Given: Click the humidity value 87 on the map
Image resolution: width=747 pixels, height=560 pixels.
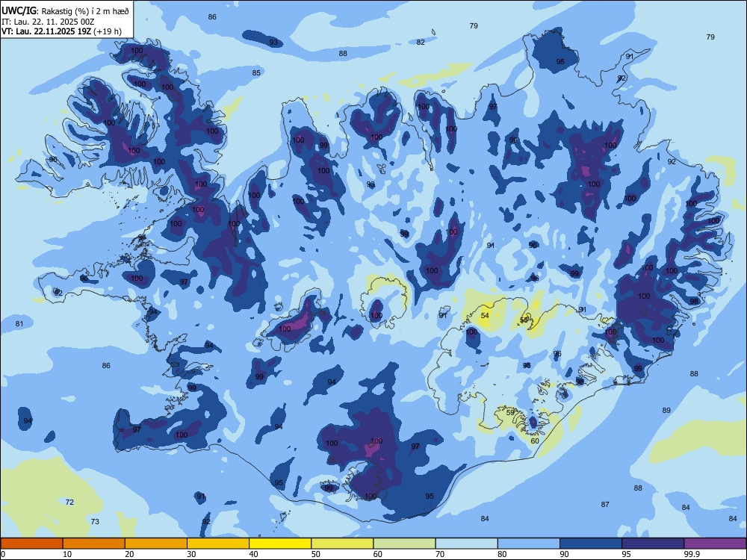Looking at the screenshot, I should 605,504.
